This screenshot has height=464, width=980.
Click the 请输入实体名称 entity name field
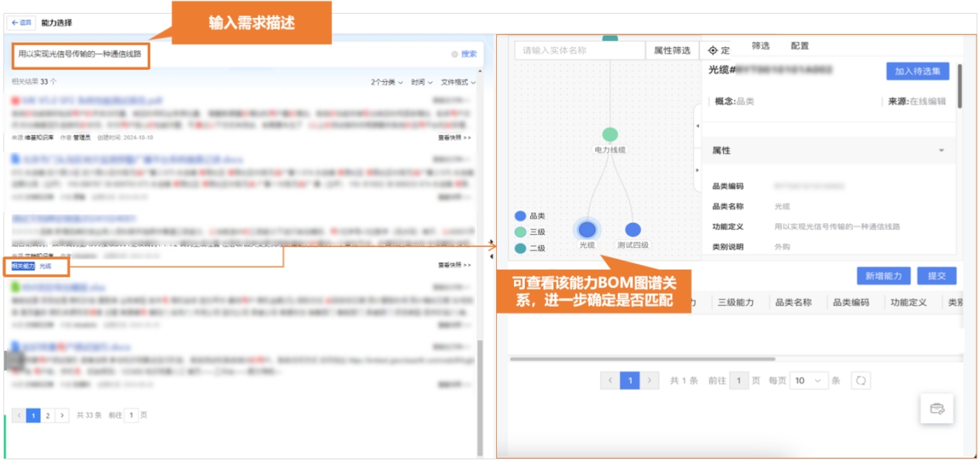(x=579, y=50)
